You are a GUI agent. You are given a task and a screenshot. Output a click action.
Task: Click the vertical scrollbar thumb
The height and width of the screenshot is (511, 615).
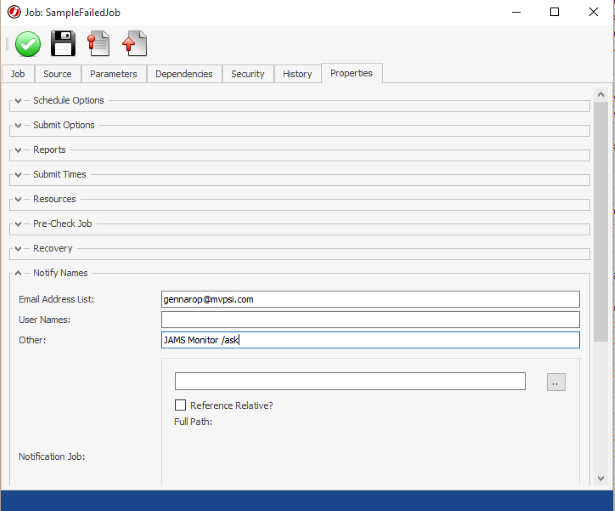(x=600, y=222)
